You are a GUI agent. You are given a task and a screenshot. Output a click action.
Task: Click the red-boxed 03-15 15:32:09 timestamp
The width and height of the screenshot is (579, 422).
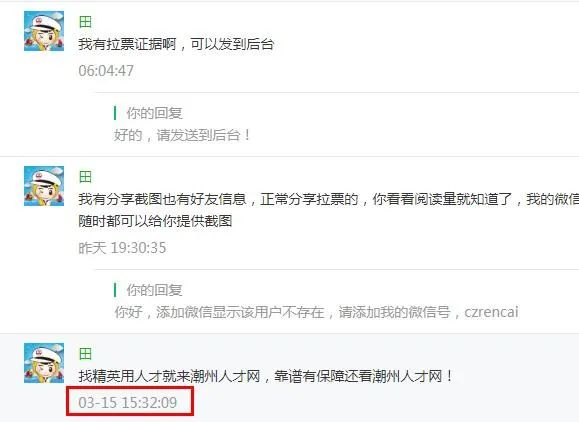click(128, 402)
